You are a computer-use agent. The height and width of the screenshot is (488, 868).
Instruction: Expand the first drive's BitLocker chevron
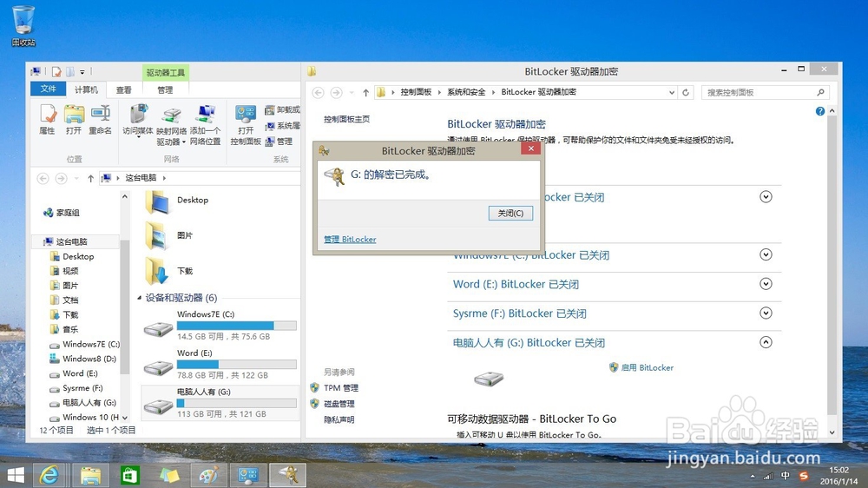(766, 196)
